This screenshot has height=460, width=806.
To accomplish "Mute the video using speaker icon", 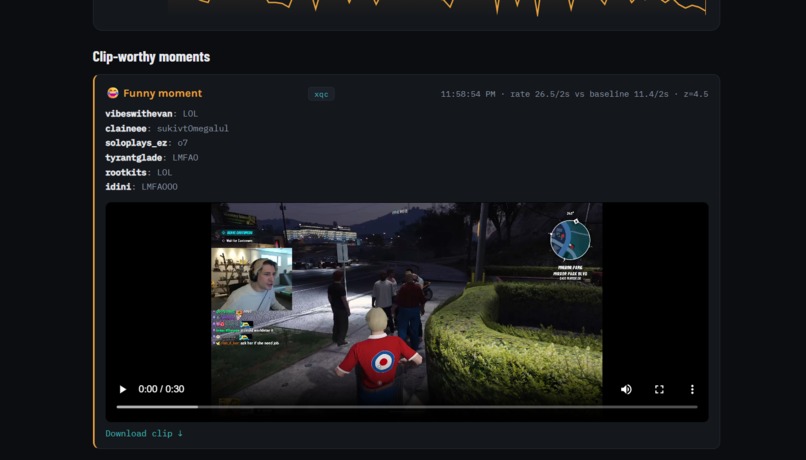I will pyautogui.click(x=626, y=389).
